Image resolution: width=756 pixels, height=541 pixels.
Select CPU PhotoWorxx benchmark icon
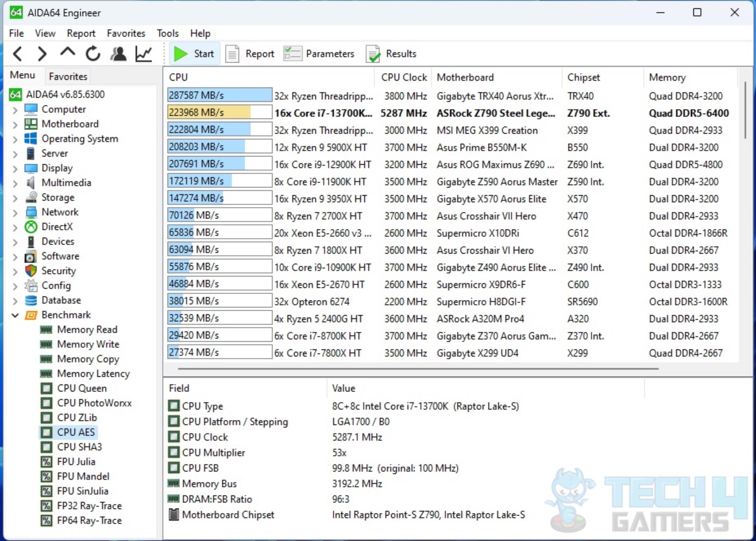click(46, 403)
